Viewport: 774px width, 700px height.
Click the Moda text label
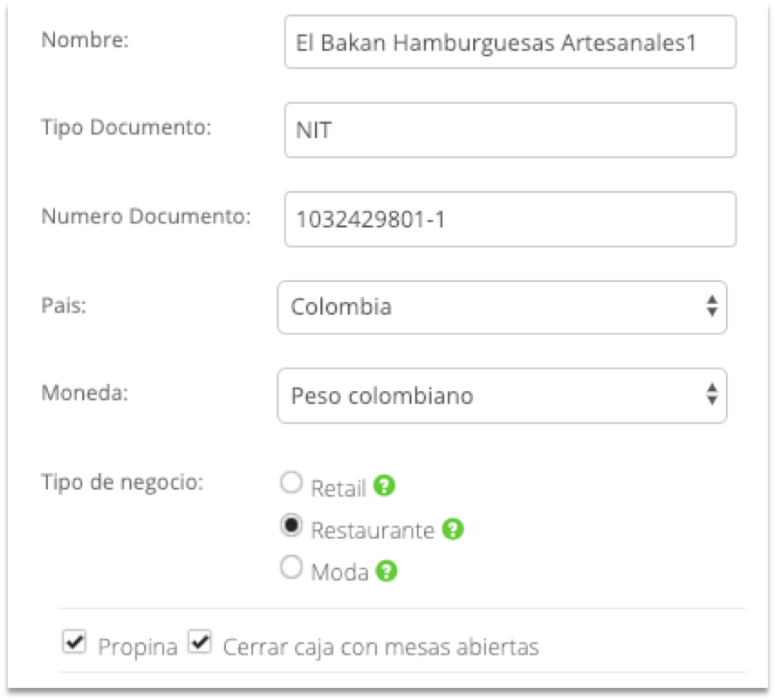click(339, 573)
